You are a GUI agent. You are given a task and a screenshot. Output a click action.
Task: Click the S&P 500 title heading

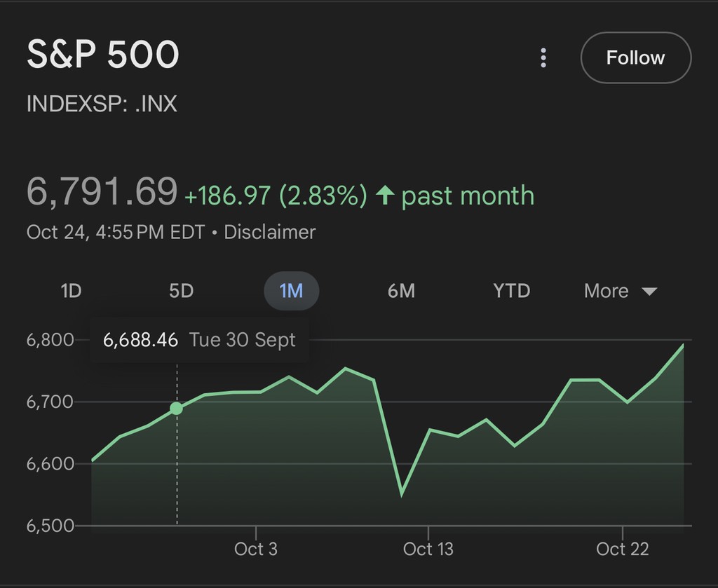pyautogui.click(x=103, y=55)
